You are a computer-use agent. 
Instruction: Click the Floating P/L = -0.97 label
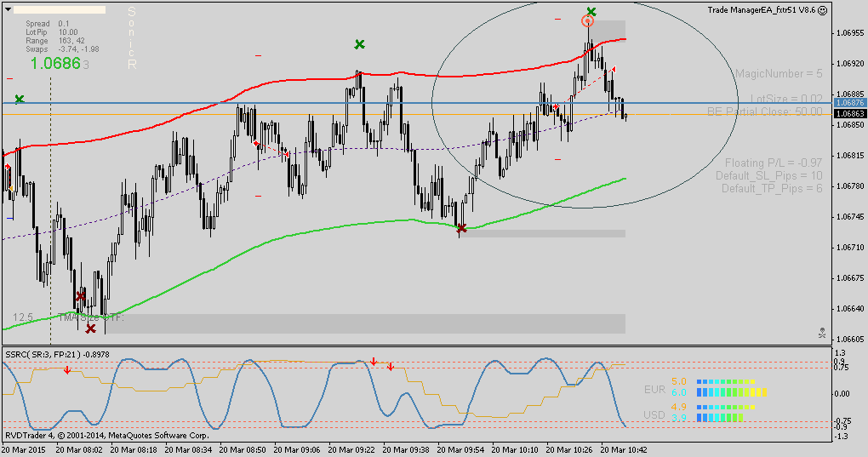(774, 163)
